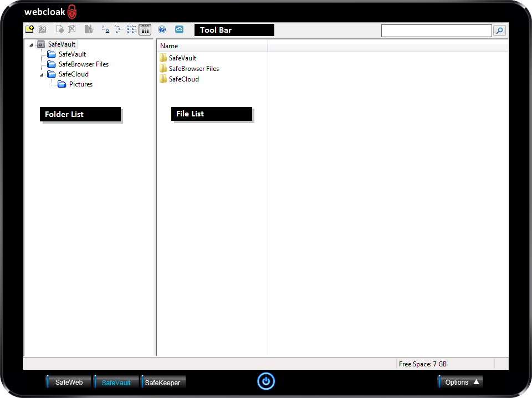
Task: Switch to the SafeWeb tab
Action: [x=69, y=382]
